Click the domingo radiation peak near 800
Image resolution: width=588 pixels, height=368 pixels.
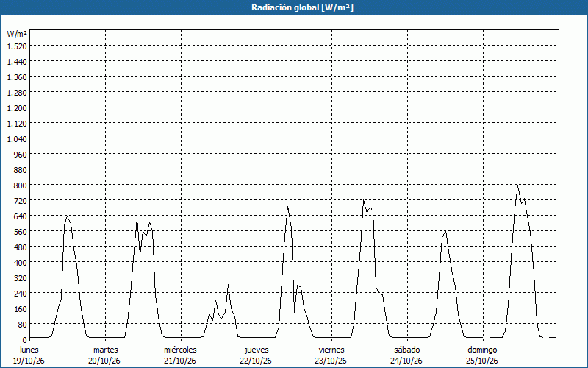pyautogui.click(x=517, y=186)
